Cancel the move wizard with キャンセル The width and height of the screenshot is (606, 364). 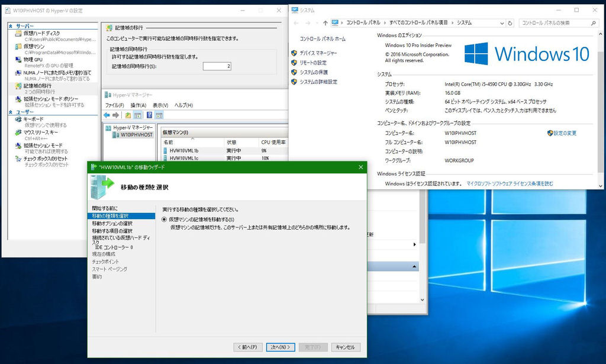click(346, 347)
